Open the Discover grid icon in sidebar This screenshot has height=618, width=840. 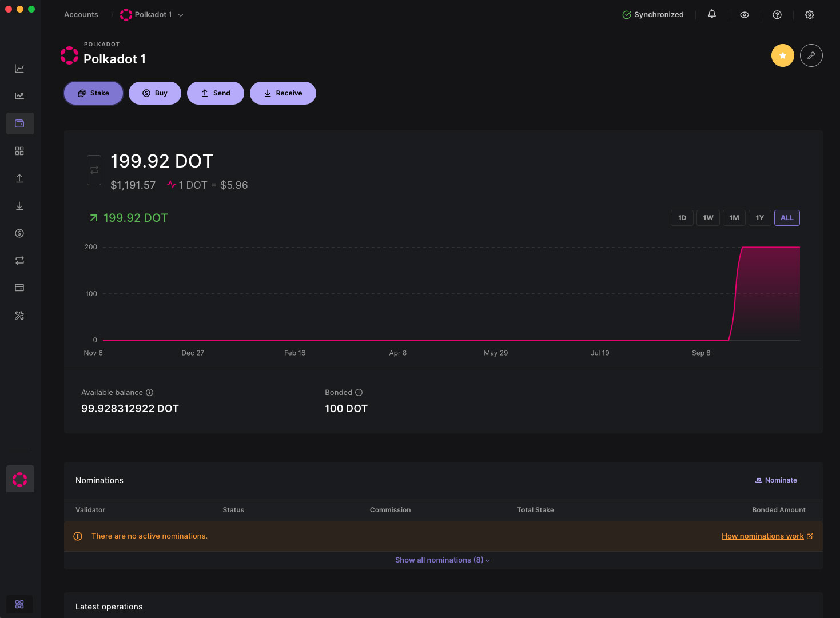pos(19,151)
